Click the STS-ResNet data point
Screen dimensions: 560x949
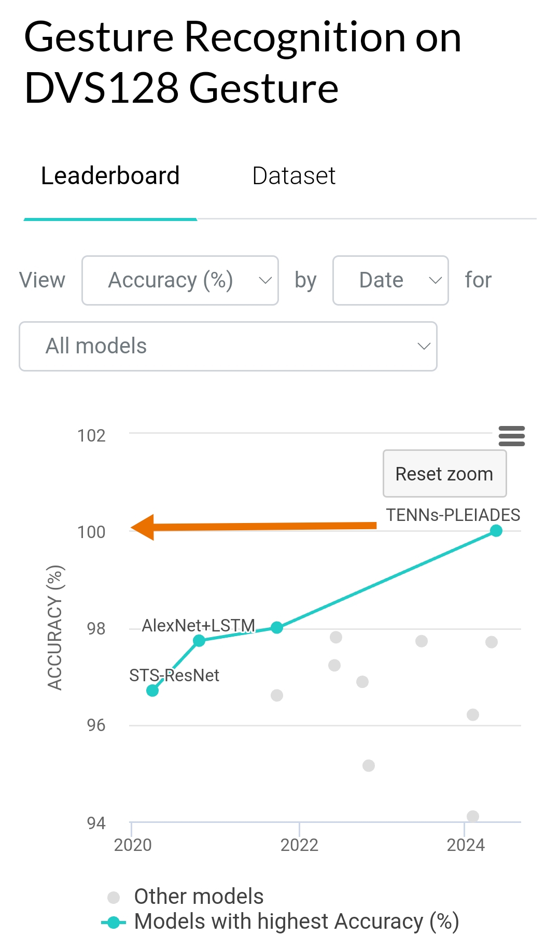152,691
